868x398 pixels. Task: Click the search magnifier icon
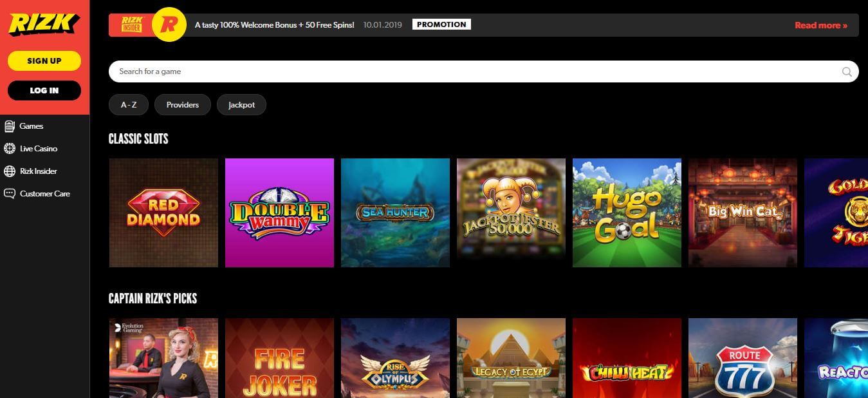point(847,71)
